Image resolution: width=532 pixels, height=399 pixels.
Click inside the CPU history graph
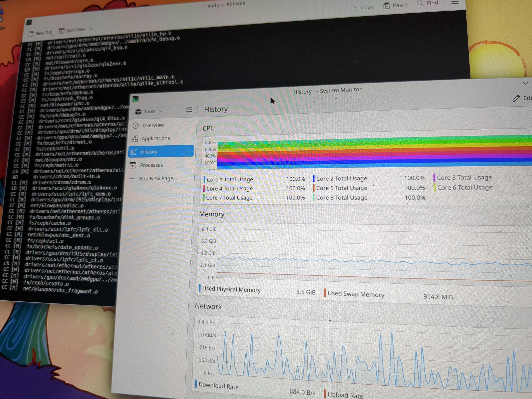pos(361,154)
